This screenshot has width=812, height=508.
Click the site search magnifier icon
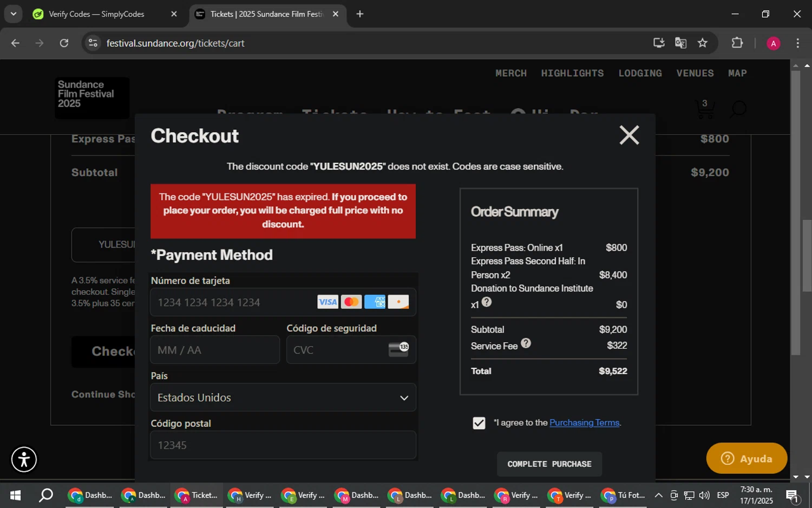738,109
